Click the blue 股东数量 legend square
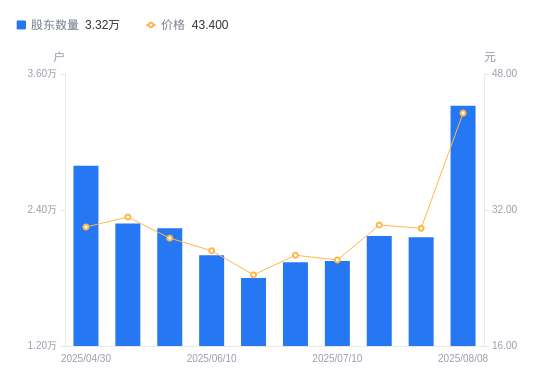This screenshot has height=381, width=550. pyautogui.click(x=21, y=25)
